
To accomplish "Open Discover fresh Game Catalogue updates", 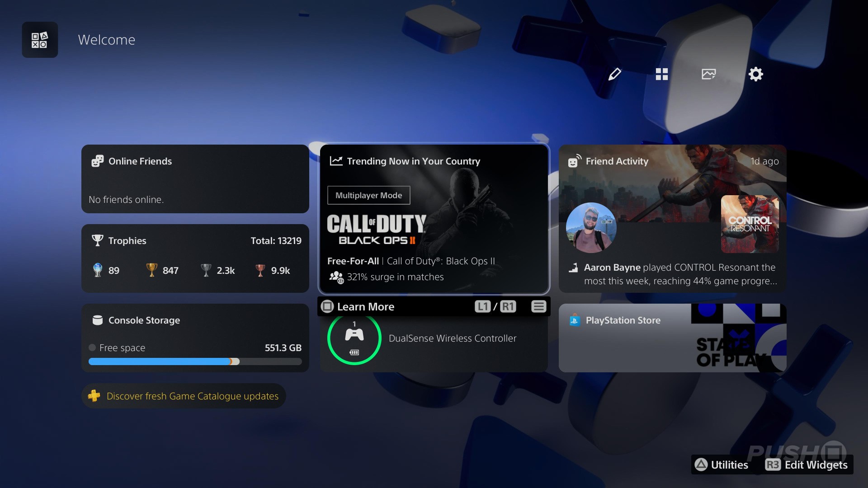I will tap(184, 396).
